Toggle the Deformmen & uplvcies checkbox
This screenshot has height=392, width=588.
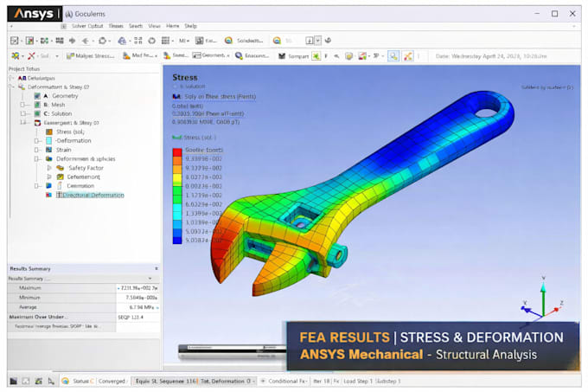click(x=36, y=158)
